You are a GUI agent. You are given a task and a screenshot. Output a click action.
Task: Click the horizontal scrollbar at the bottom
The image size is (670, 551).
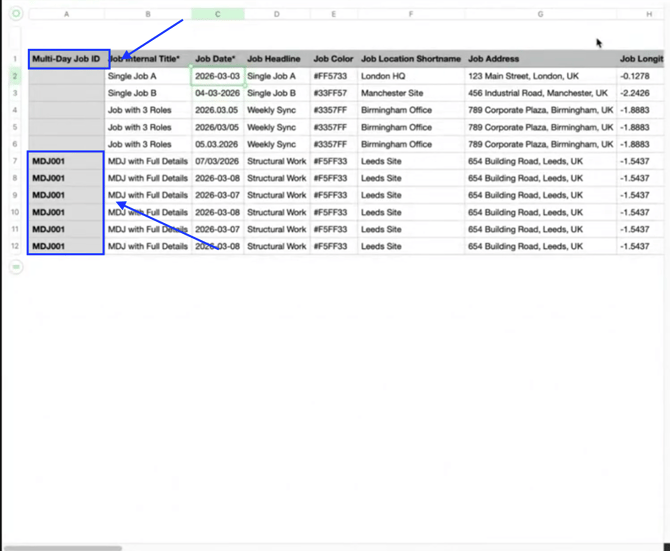60,547
